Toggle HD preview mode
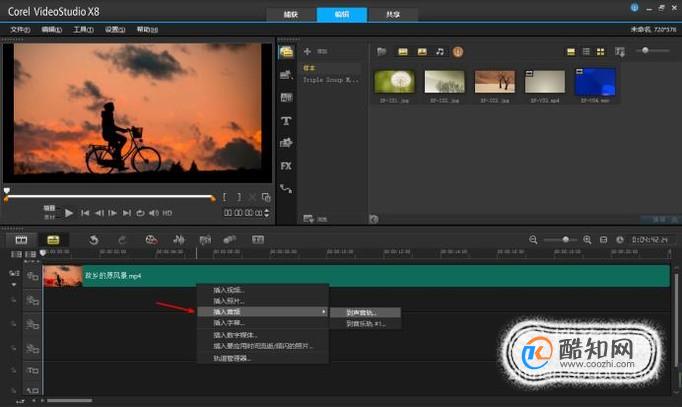The height and width of the screenshot is (407, 682). pos(167,213)
